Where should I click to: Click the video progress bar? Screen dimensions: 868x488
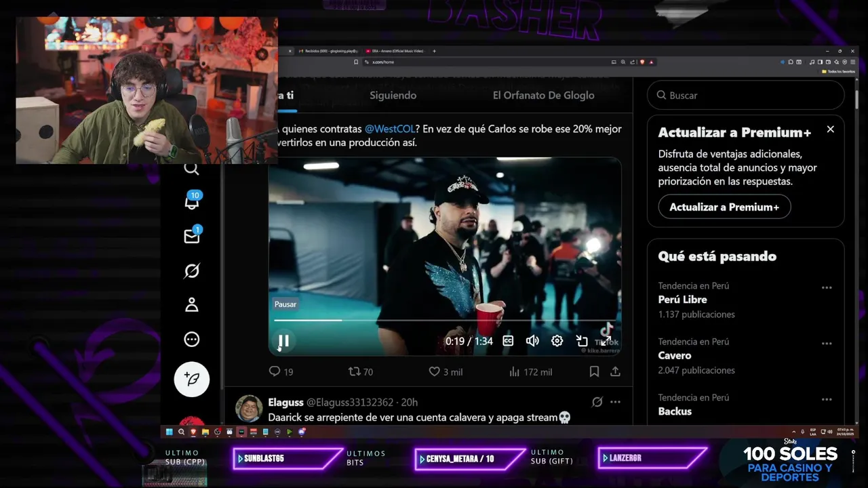[x=445, y=320]
